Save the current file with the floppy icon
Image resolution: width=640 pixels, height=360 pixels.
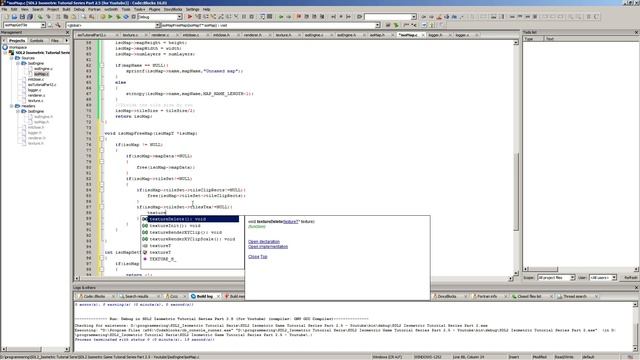click(22, 17)
